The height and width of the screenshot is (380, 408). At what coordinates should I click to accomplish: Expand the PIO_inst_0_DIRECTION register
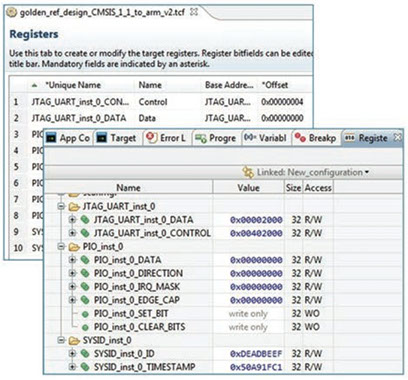coord(72,273)
